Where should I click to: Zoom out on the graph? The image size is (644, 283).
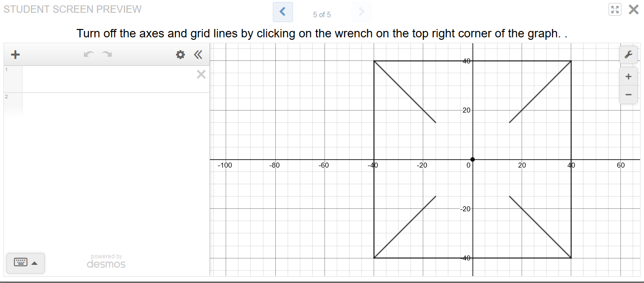(628, 94)
